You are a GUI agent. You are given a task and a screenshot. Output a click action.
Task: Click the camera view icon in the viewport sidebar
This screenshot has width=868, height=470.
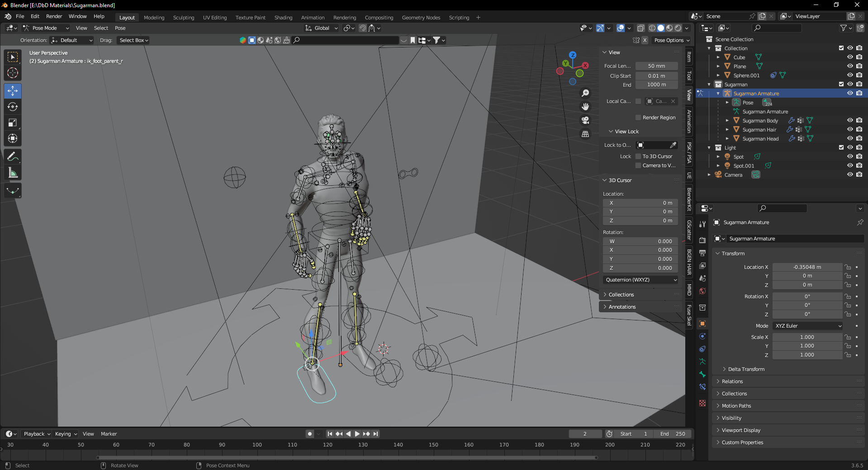click(x=585, y=120)
